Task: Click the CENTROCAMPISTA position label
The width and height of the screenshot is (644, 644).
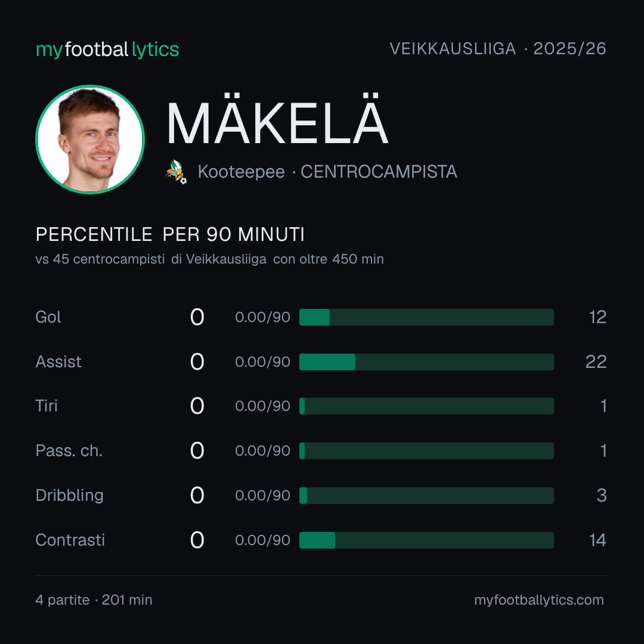Action: tap(379, 172)
